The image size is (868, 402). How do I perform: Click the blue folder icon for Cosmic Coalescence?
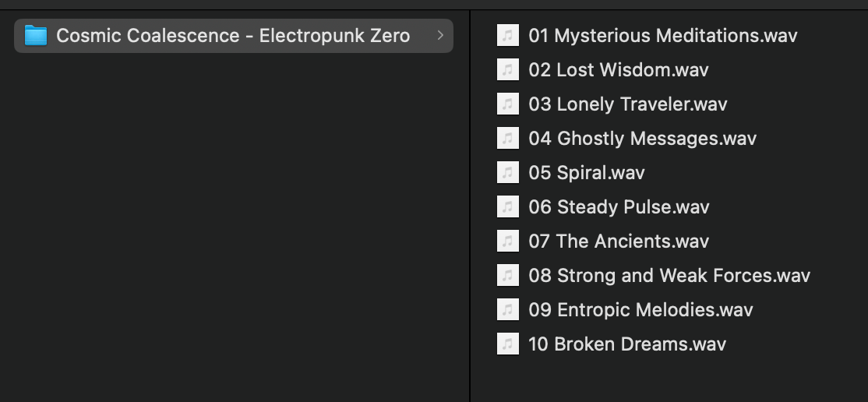click(36, 35)
